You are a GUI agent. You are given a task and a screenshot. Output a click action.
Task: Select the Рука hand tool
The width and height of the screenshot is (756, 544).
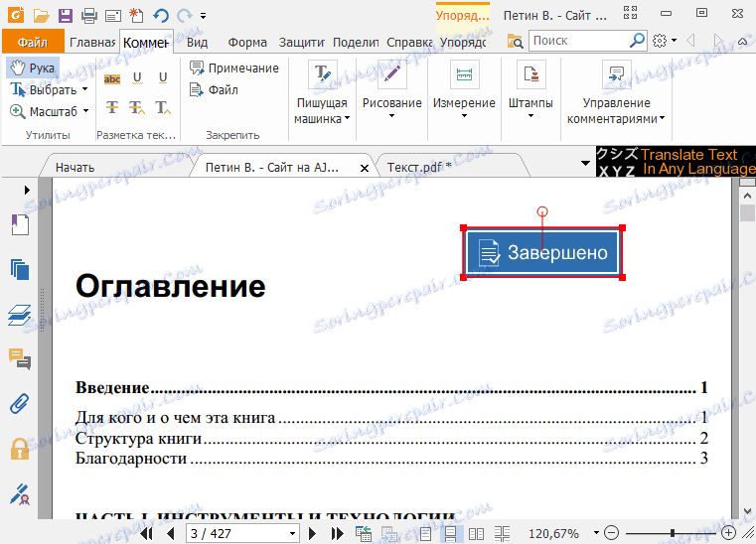click(x=33, y=68)
